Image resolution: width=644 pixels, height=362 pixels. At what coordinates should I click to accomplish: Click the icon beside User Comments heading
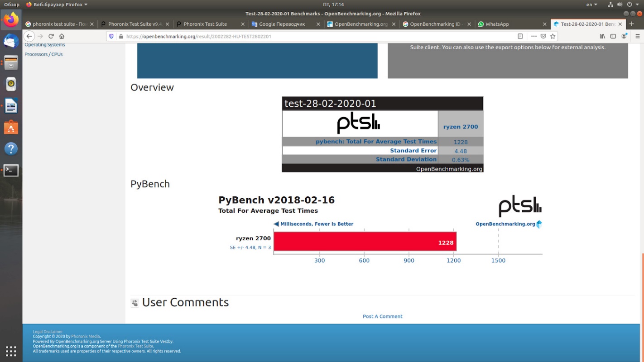pos(135,303)
